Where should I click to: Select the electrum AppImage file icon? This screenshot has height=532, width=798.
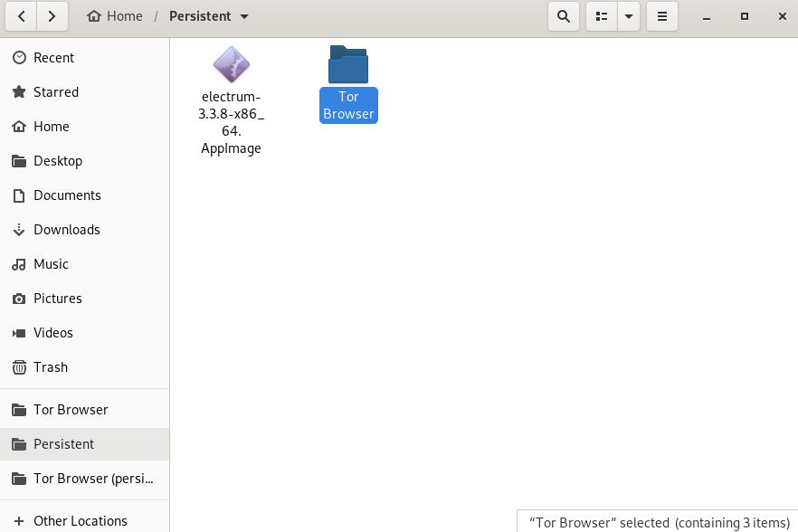coord(232,64)
